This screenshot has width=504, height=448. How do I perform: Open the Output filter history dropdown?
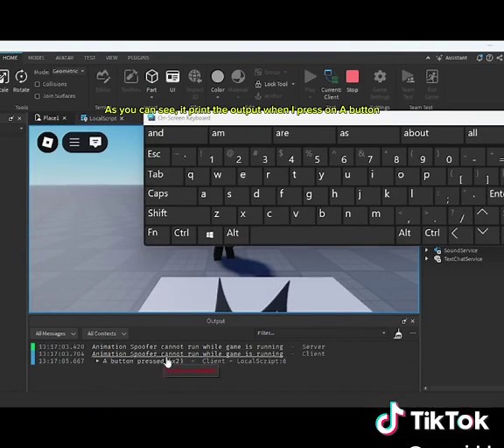[383, 333]
